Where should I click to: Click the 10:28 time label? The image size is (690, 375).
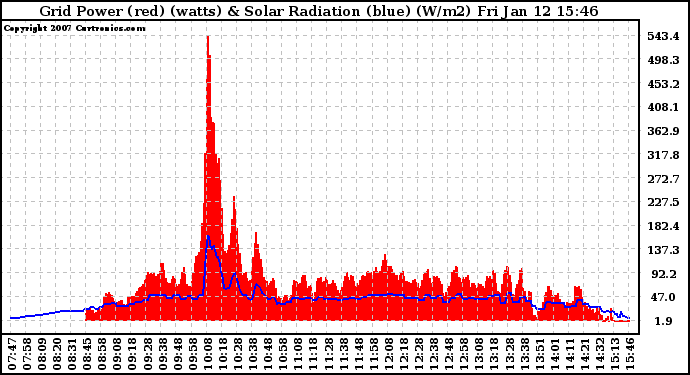[x=238, y=354]
